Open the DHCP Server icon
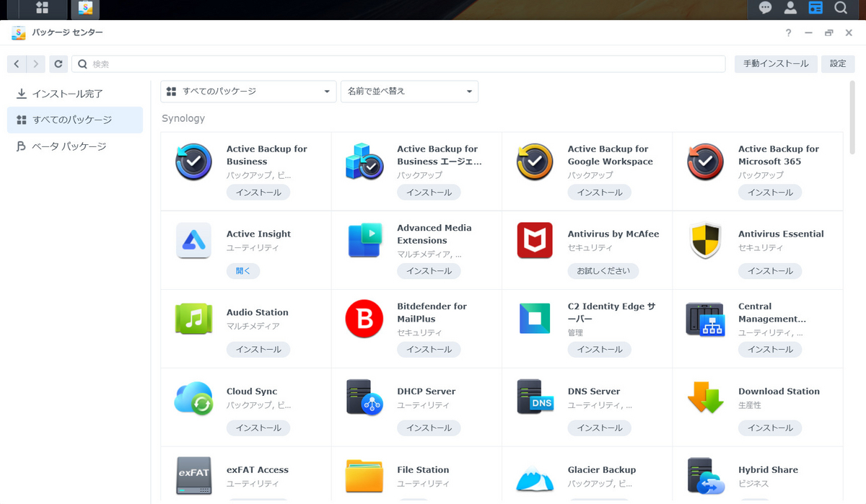This screenshot has height=504, width=866. pos(364,397)
